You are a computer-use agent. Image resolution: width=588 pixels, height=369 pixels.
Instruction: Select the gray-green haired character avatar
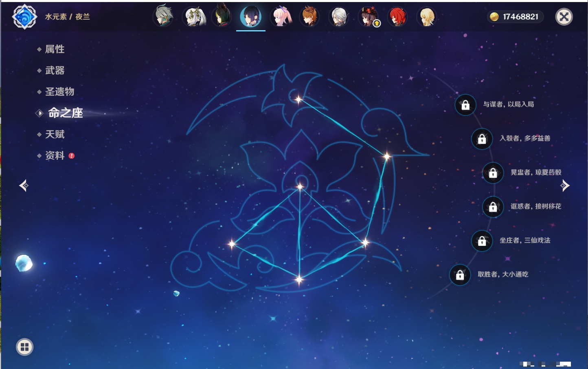[x=163, y=16]
